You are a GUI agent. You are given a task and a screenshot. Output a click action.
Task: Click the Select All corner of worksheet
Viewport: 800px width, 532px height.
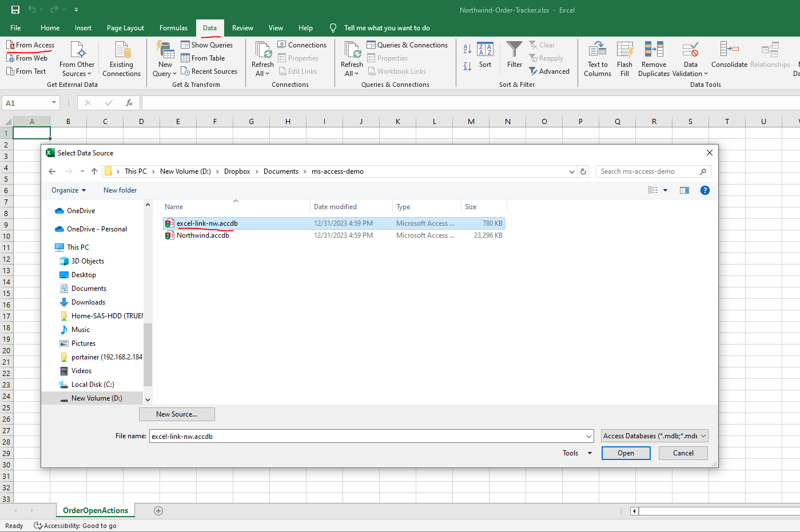tap(7, 121)
